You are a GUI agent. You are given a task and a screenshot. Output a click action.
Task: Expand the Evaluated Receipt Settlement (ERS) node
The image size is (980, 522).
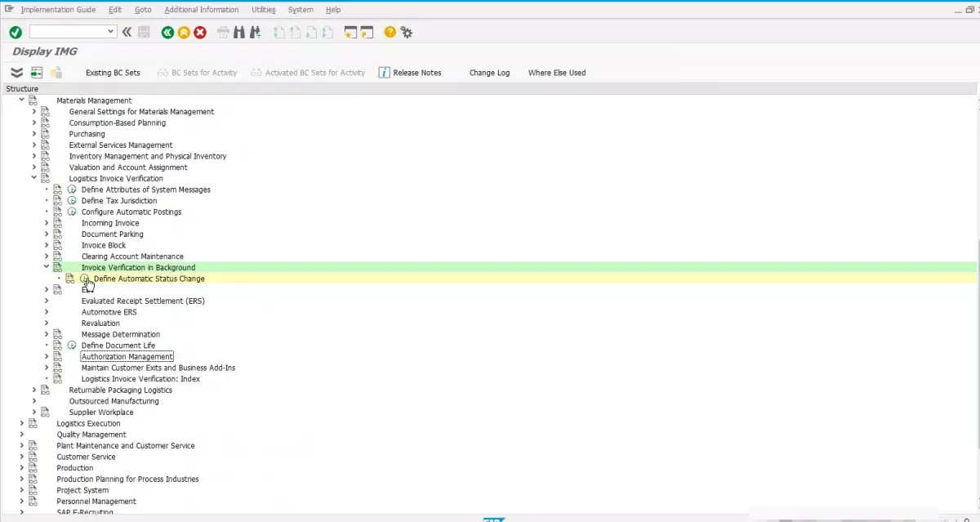[x=47, y=301]
